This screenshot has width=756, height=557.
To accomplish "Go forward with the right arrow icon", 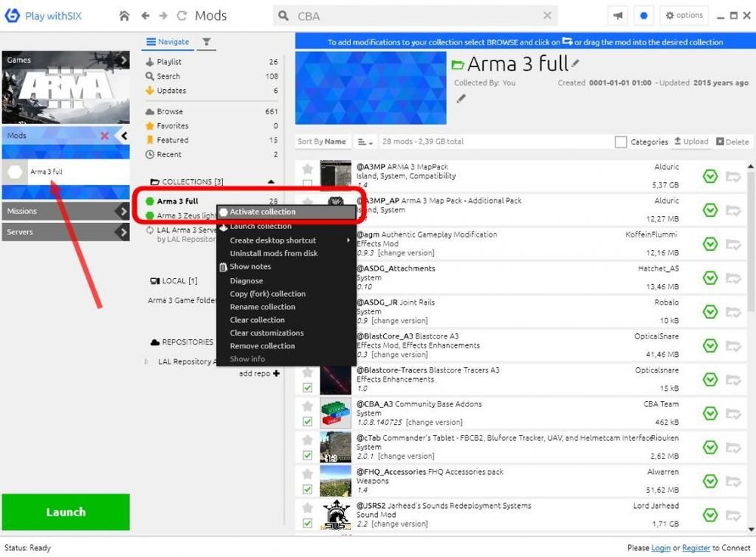I will coord(163,16).
